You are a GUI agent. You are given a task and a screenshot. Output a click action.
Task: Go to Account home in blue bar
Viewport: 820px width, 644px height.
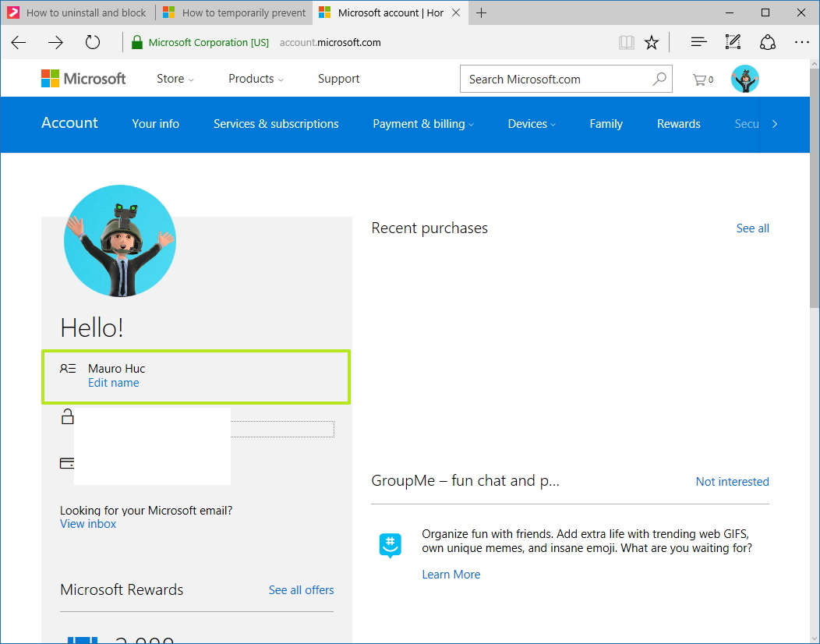point(69,123)
